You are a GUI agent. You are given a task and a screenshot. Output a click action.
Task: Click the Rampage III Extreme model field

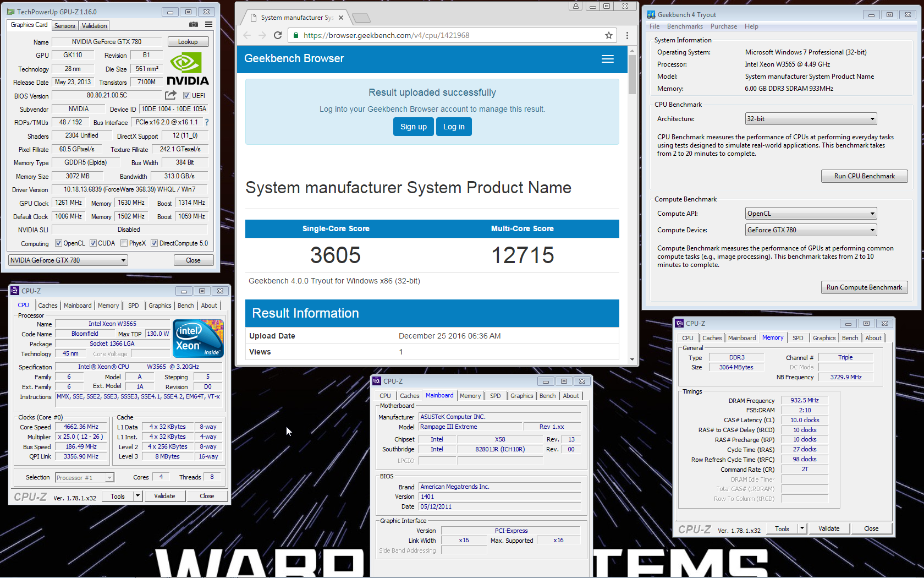coord(470,427)
